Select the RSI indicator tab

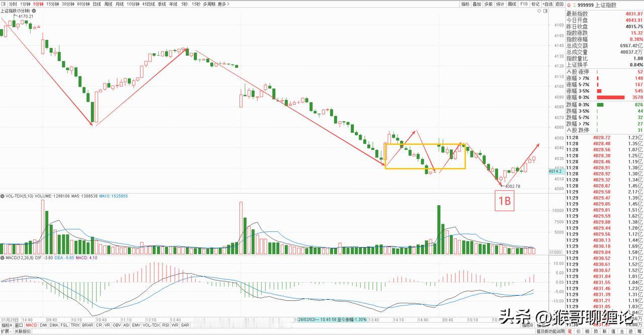click(166, 325)
